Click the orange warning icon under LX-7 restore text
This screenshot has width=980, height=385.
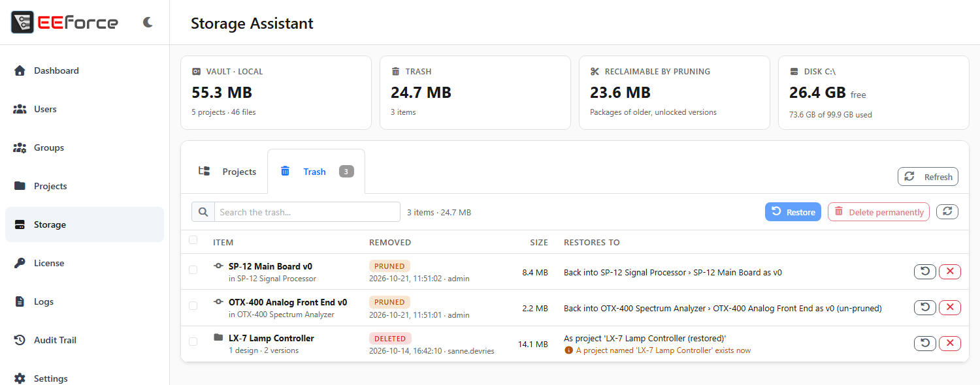568,350
